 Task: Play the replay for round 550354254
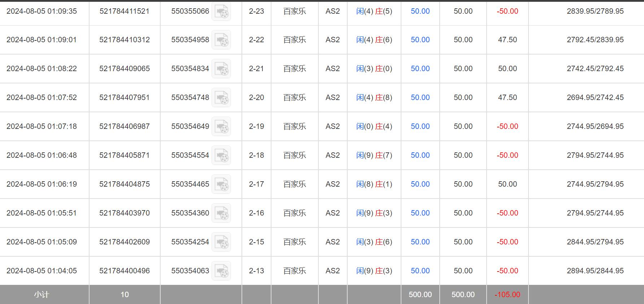tap(221, 242)
